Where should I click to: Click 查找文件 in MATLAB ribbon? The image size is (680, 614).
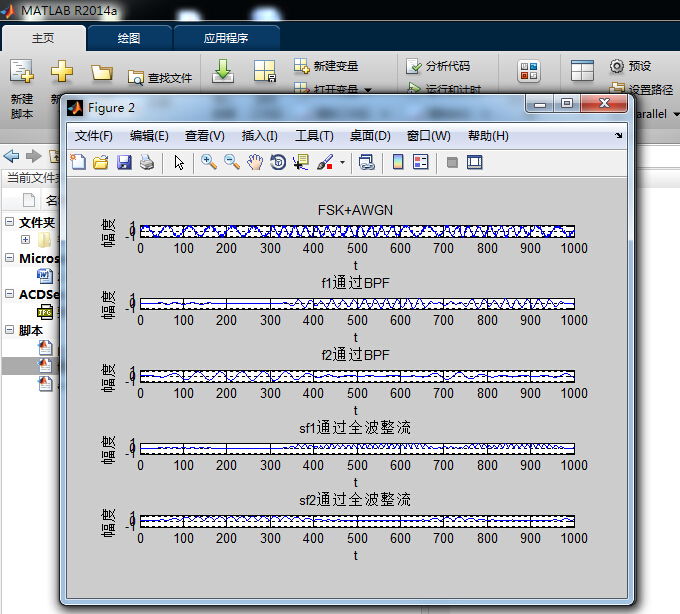[160, 78]
